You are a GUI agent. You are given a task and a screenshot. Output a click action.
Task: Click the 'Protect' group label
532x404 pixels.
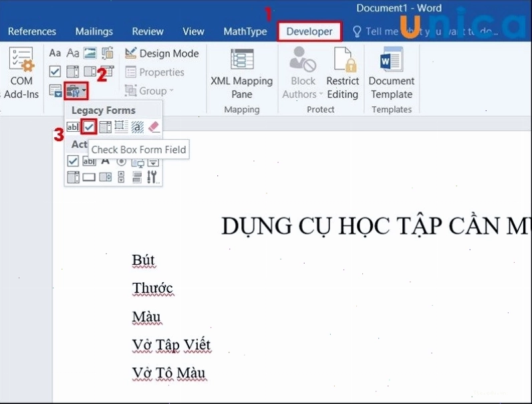pos(320,109)
